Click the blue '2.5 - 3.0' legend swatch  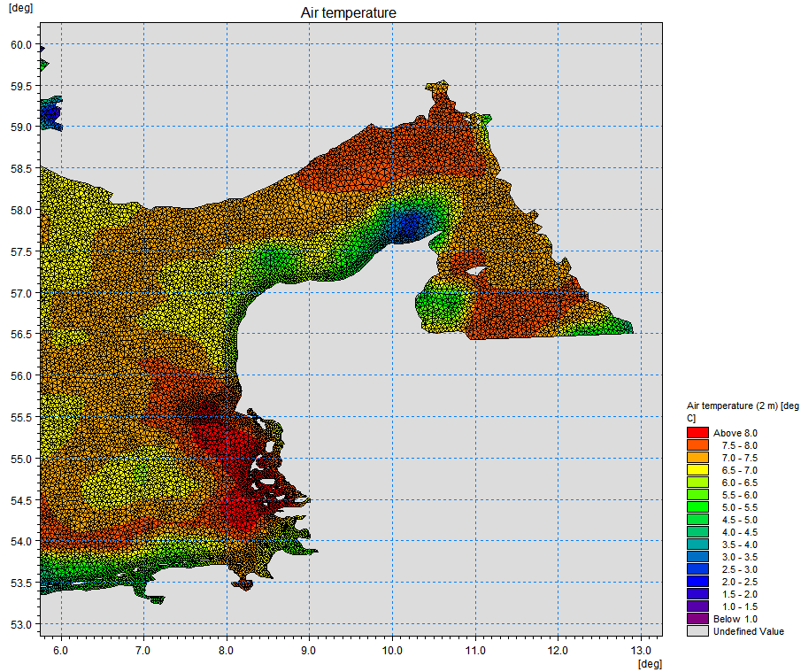pyautogui.click(x=698, y=569)
